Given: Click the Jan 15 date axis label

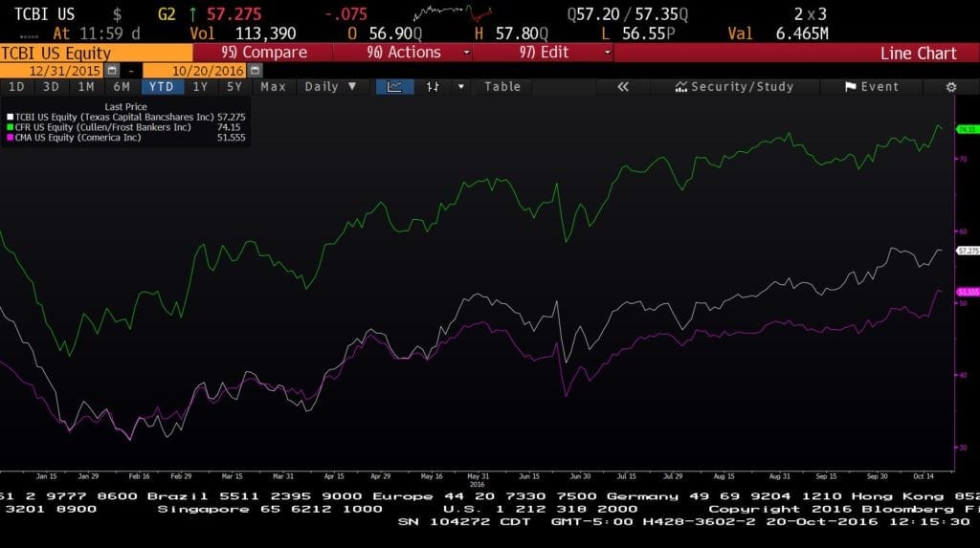Looking at the screenshot, I should (x=46, y=476).
